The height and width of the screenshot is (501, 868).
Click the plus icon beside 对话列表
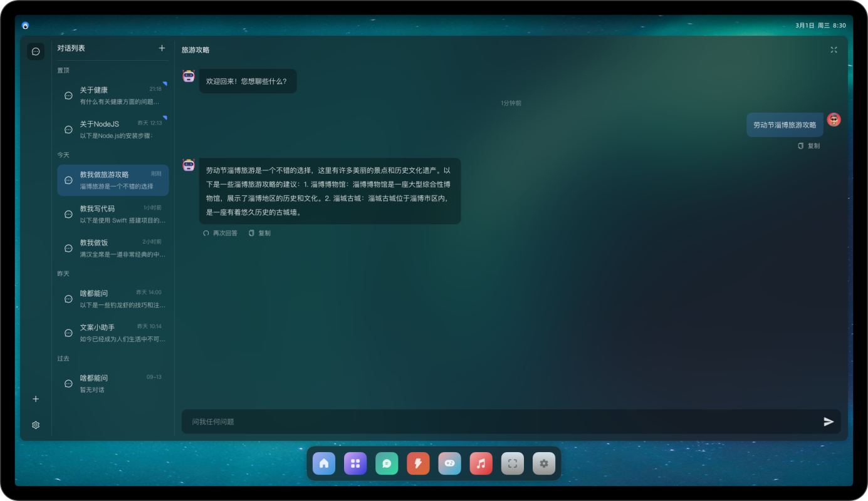[162, 48]
